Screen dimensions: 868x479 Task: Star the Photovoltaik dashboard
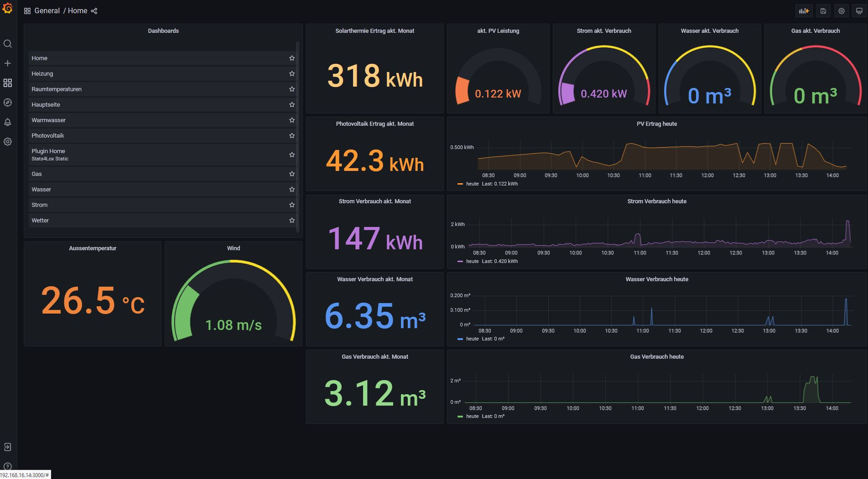pyautogui.click(x=292, y=136)
